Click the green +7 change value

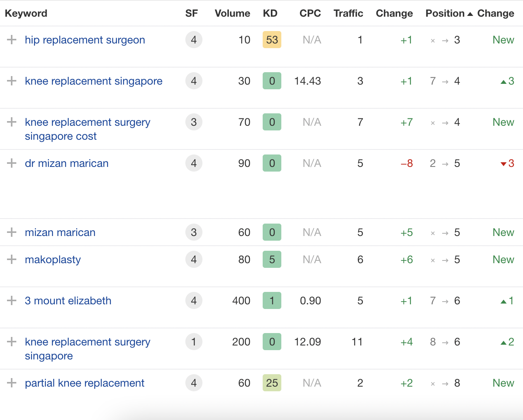point(406,122)
